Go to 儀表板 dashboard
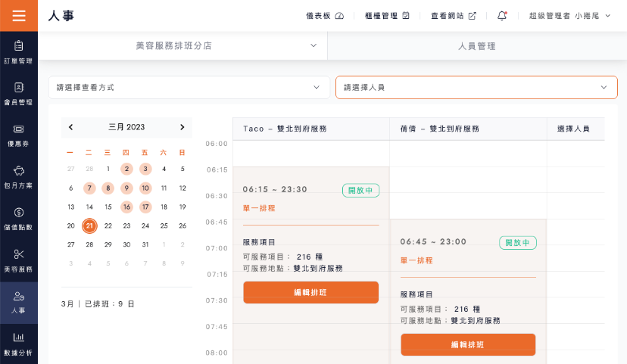 click(x=325, y=16)
